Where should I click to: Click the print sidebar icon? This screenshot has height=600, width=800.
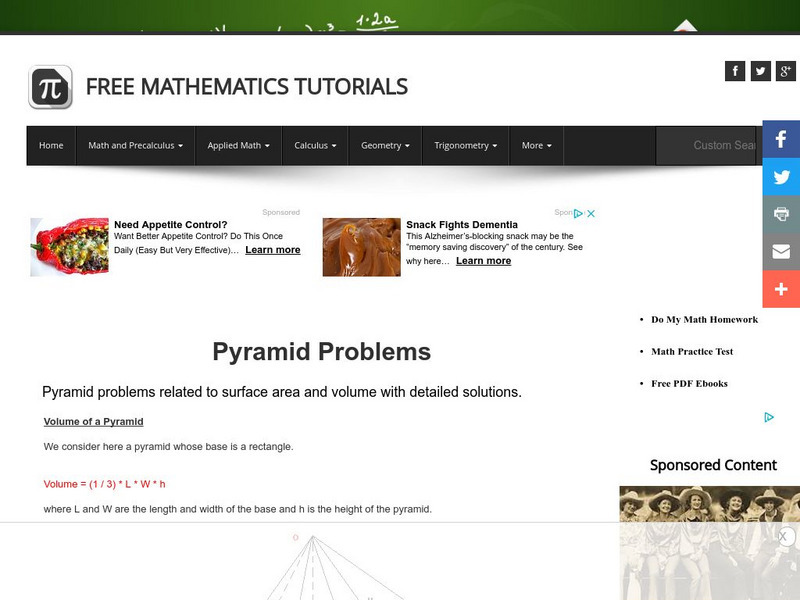[x=781, y=214]
